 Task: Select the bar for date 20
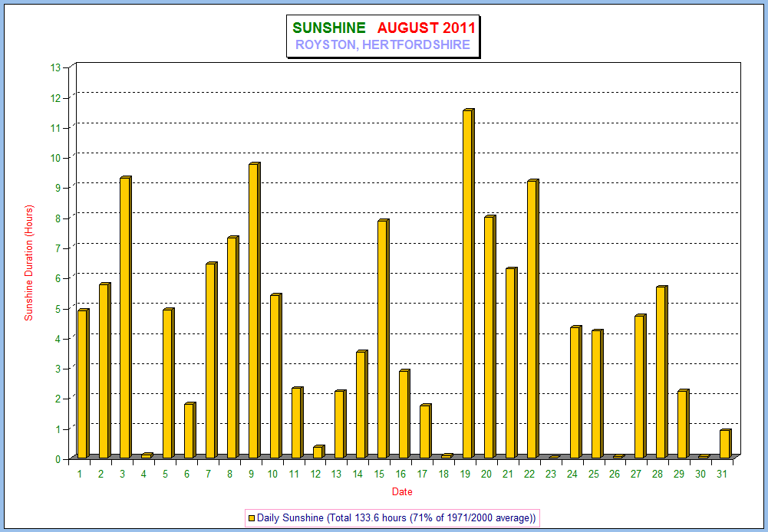point(490,337)
